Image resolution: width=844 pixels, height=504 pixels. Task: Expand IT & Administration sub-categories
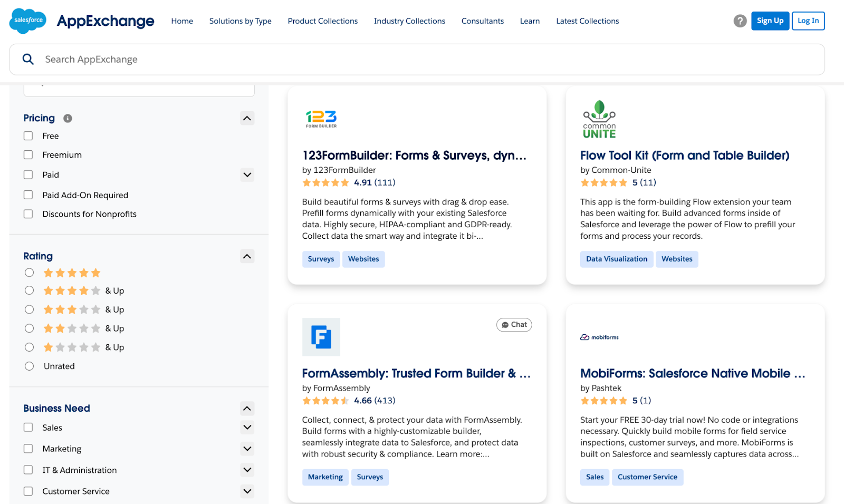click(247, 470)
